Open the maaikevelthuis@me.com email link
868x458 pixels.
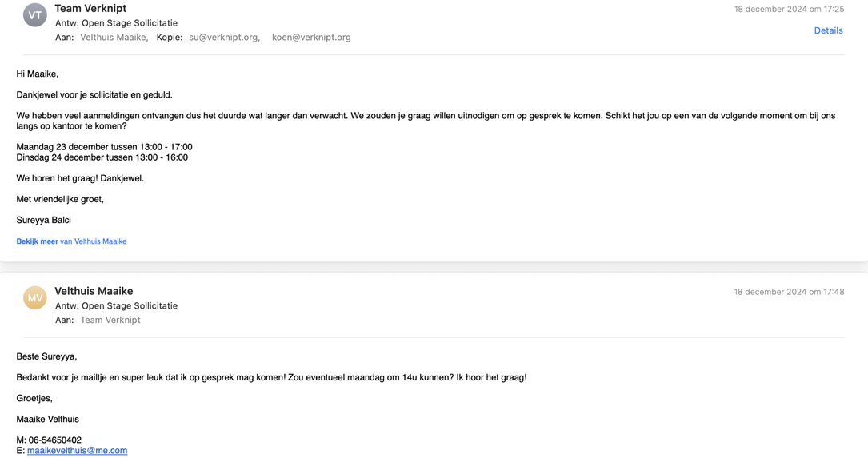click(x=77, y=450)
